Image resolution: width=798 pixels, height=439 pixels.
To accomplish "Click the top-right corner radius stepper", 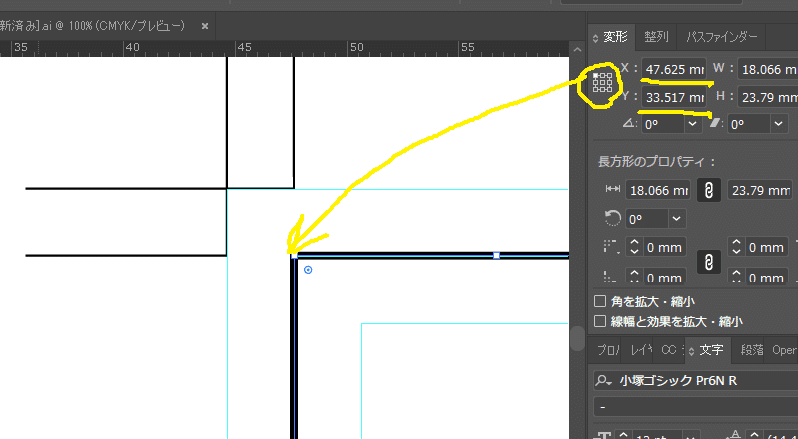I will pos(736,247).
